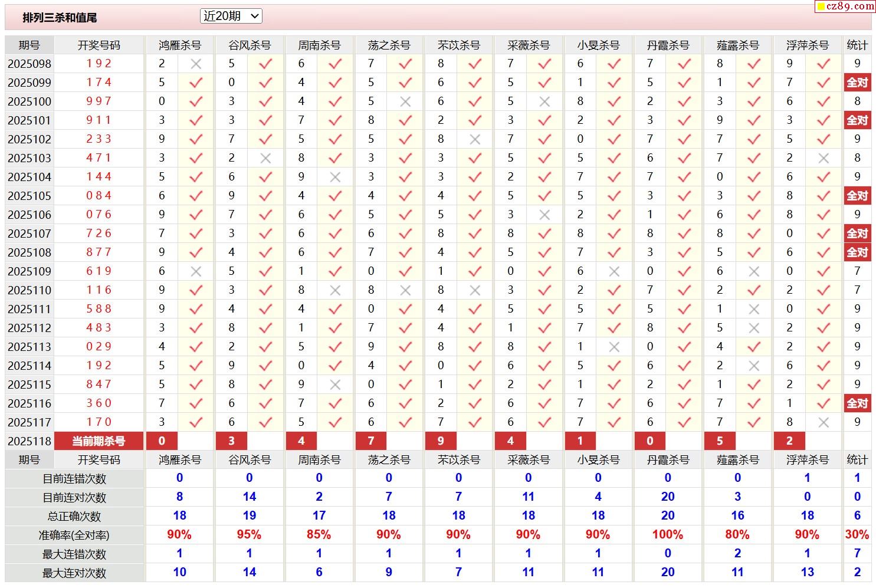Click the current 薤露杀号 red cell showing 5
Viewport: 876px width, 588px height.
coord(720,441)
